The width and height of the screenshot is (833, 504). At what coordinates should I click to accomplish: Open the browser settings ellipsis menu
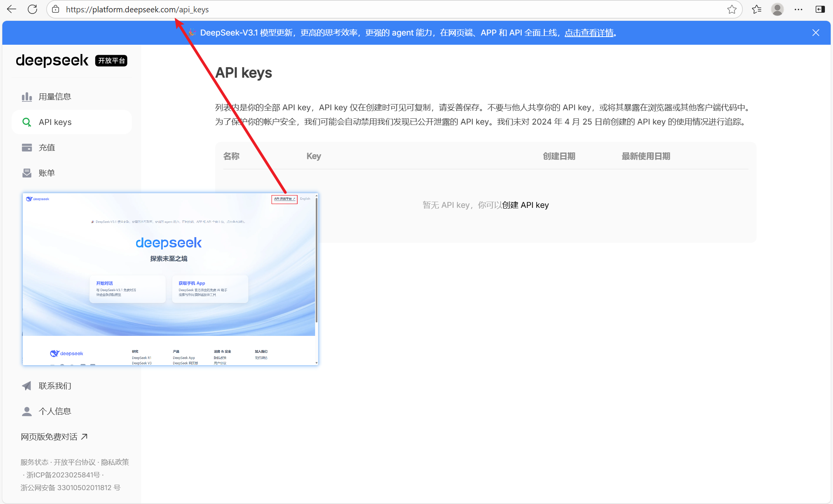coord(799,9)
